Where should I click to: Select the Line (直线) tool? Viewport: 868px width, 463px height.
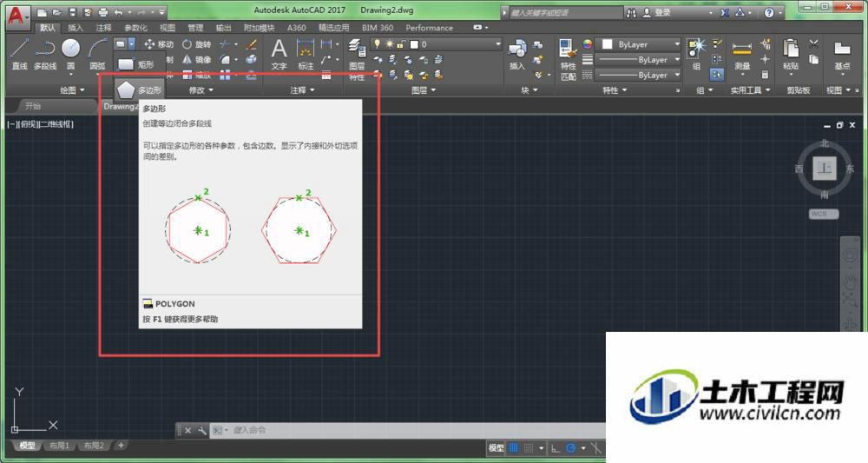[19, 54]
